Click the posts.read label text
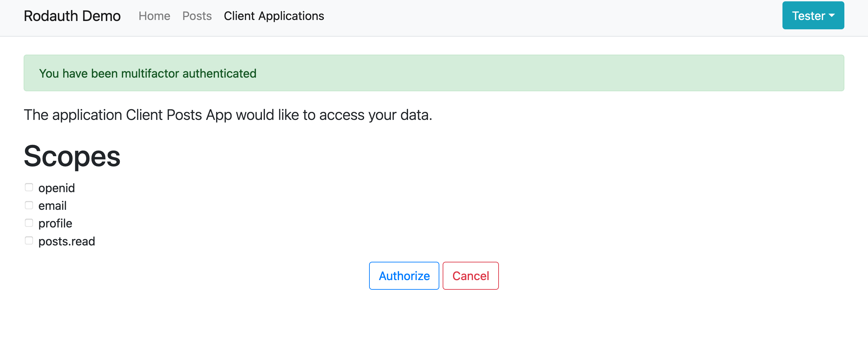The width and height of the screenshot is (868, 359). [67, 242]
